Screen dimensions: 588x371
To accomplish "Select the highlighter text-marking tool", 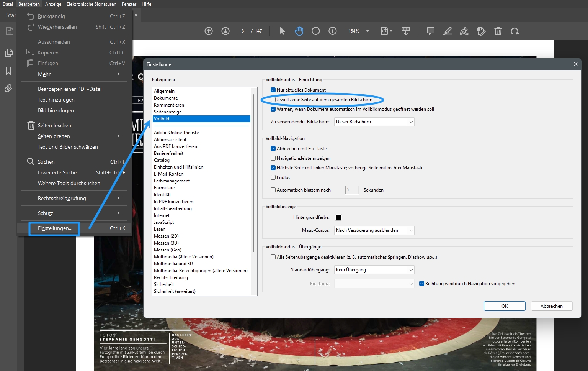I will pyautogui.click(x=447, y=31).
